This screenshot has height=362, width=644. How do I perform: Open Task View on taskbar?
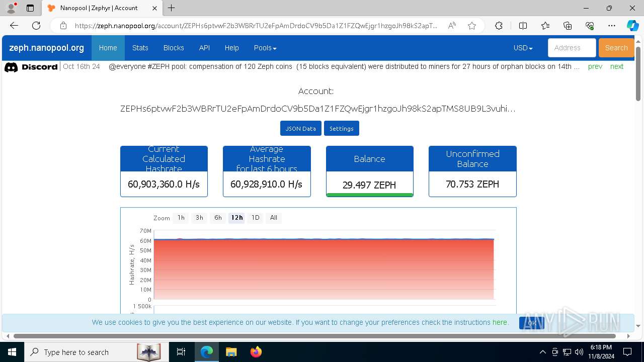tap(181, 352)
